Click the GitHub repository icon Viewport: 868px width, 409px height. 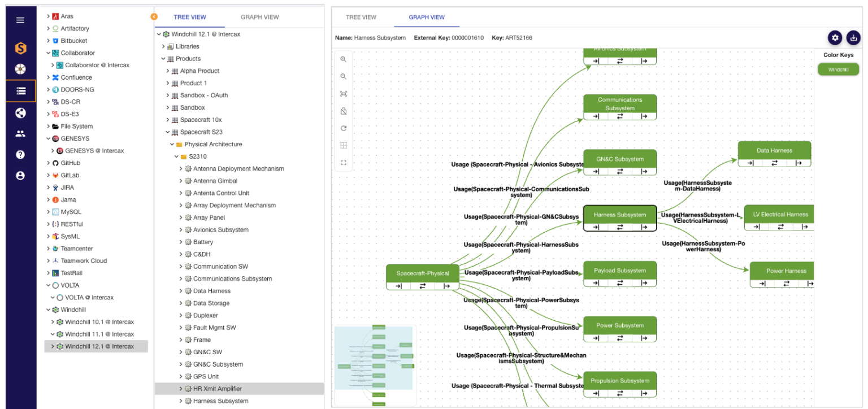pos(55,163)
